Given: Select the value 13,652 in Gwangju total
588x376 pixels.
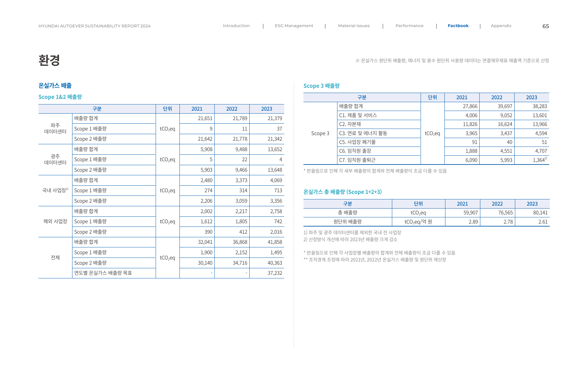Looking at the screenshot, I should [275, 149].
